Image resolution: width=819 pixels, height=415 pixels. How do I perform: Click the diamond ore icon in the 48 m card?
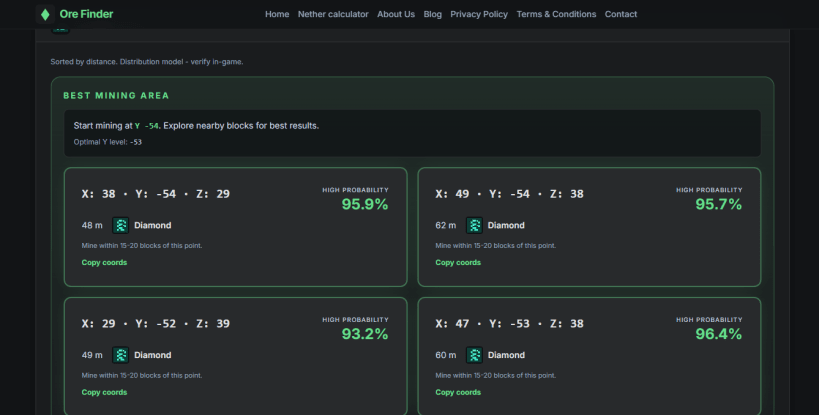click(x=121, y=226)
